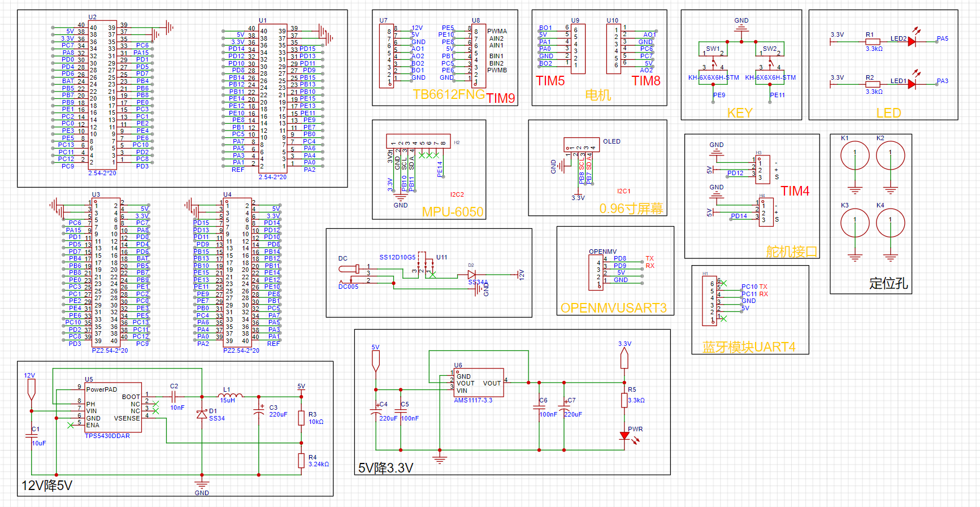Click the TIM9 label
This screenshot has width=980, height=507.
pos(501,98)
